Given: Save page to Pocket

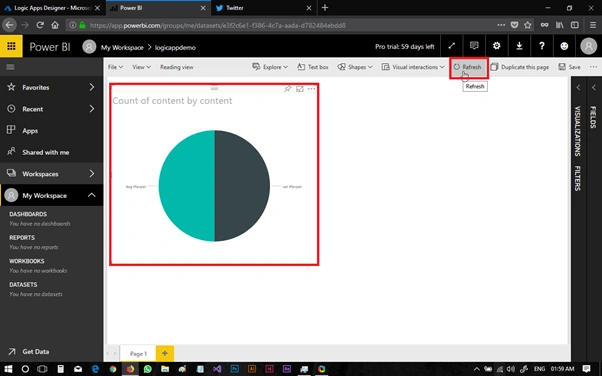Looking at the screenshot, I should pos(514,25).
